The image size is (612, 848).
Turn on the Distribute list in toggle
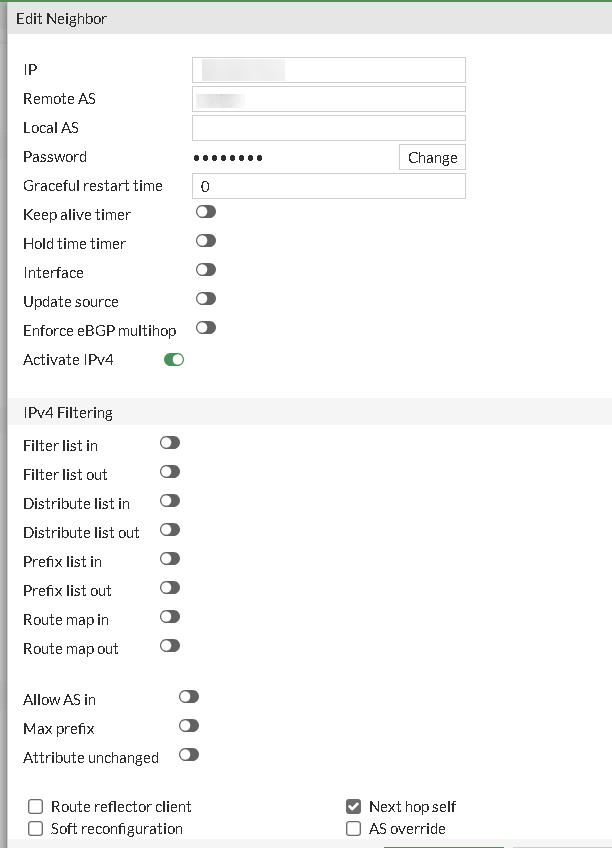(169, 501)
